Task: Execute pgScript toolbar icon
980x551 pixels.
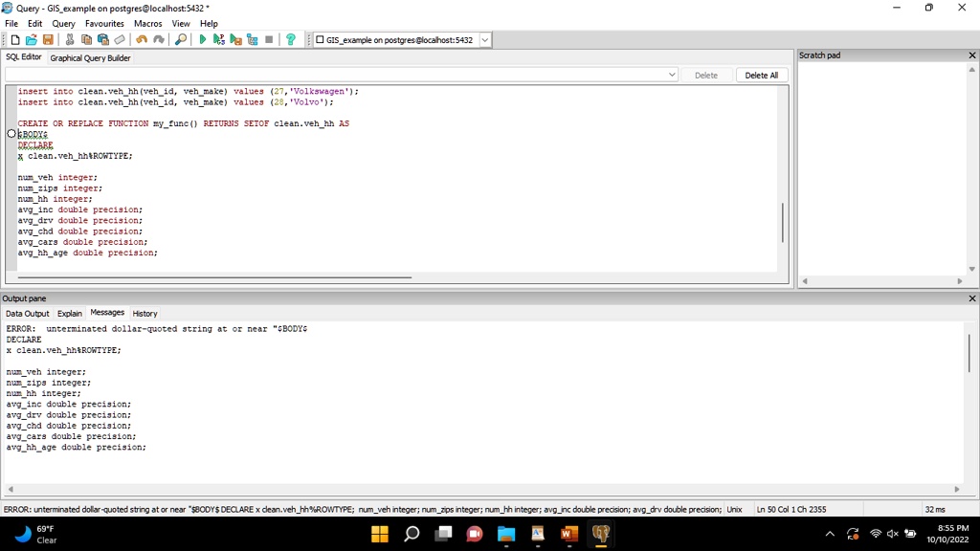Action: [x=219, y=40]
